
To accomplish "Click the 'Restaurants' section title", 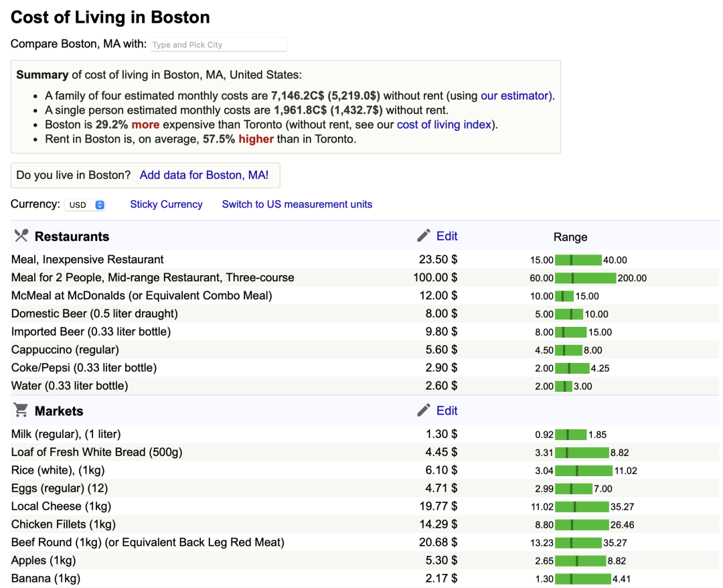I will click(x=72, y=236).
